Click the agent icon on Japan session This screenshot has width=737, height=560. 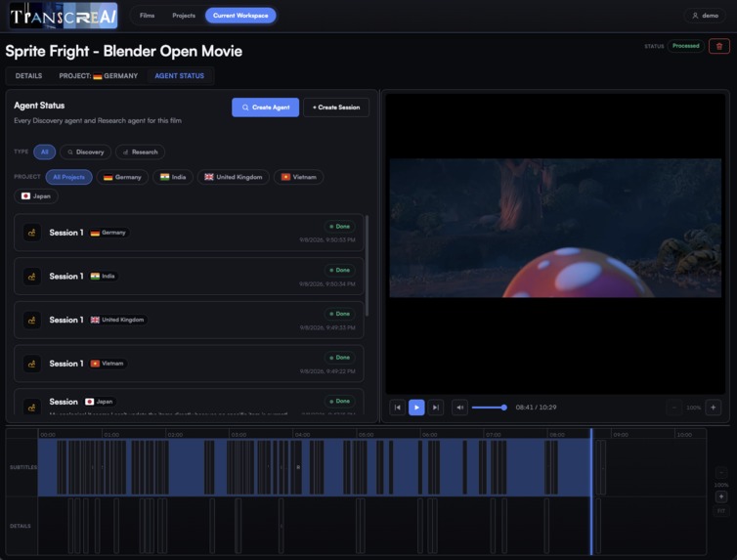[x=32, y=407]
